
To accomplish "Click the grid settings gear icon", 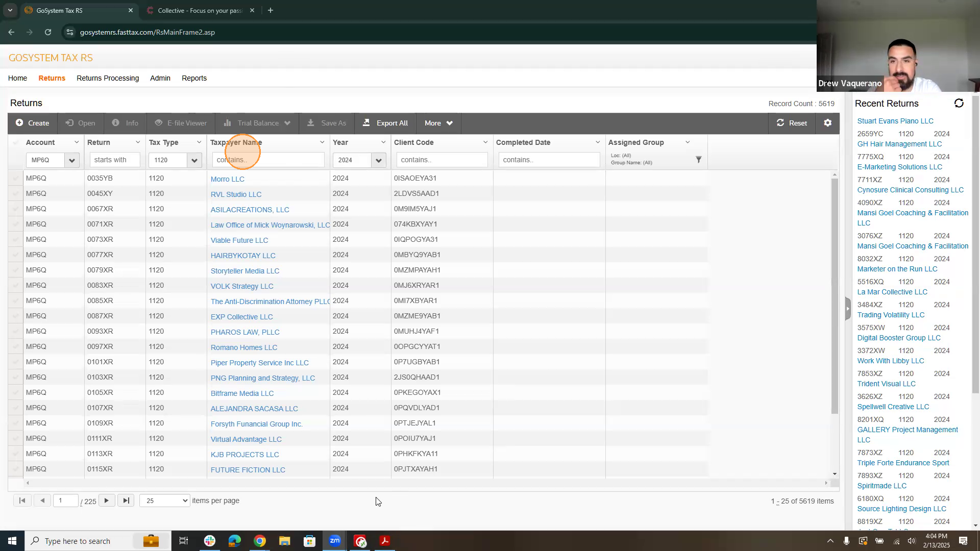I will click(827, 123).
